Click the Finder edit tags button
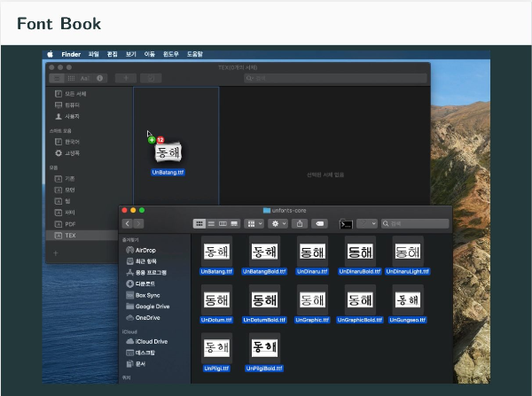This screenshot has width=532, height=396. (x=319, y=224)
